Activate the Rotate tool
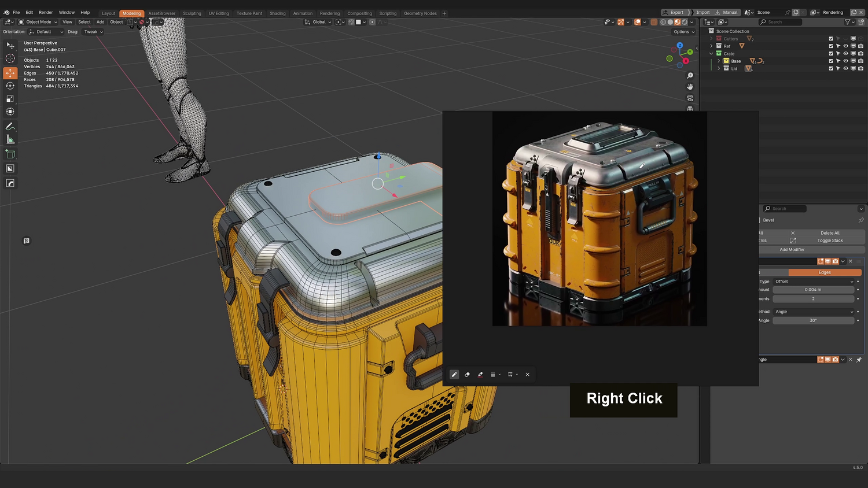This screenshot has height=488, width=868. tap(10, 86)
